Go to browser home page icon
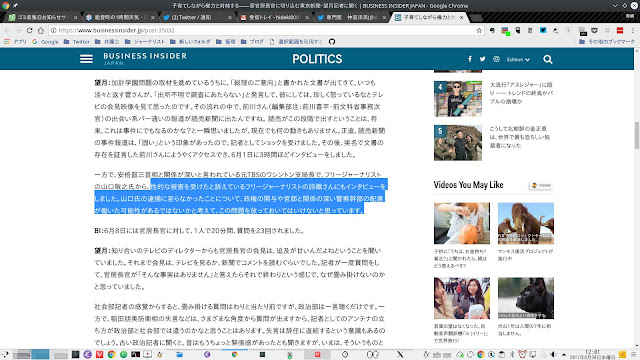Image resolution: width=640 pixels, height=360 pixels. (x=41, y=30)
